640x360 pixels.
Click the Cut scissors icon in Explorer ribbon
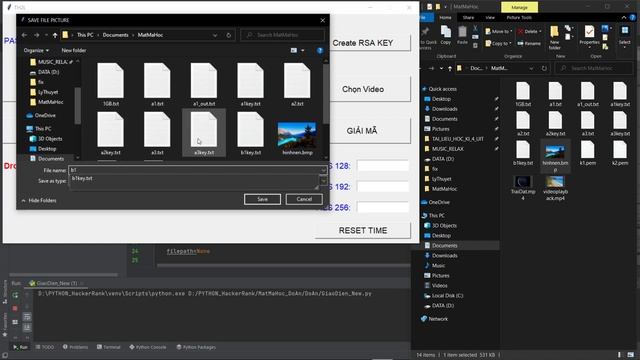[475, 29]
